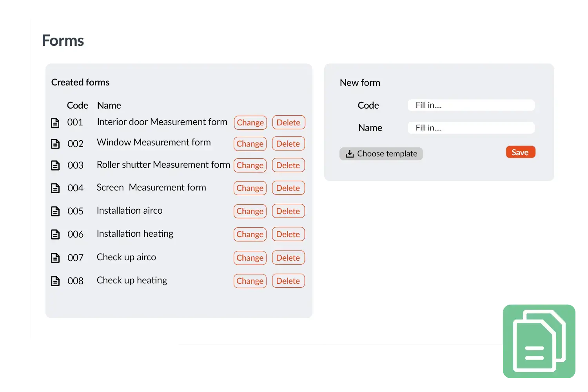
Task: Change the Interior door Measurement form
Action: click(250, 122)
